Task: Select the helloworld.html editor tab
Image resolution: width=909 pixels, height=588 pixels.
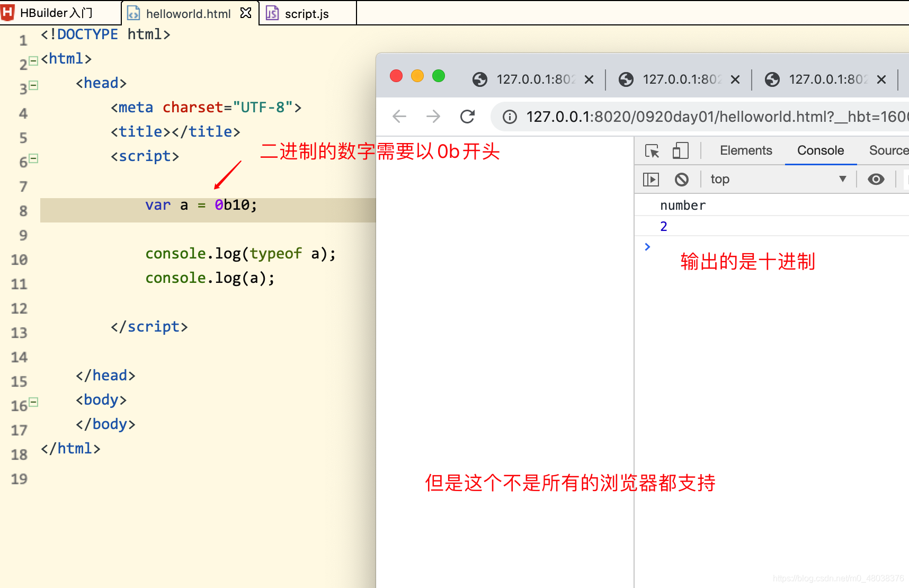Action: (188, 14)
